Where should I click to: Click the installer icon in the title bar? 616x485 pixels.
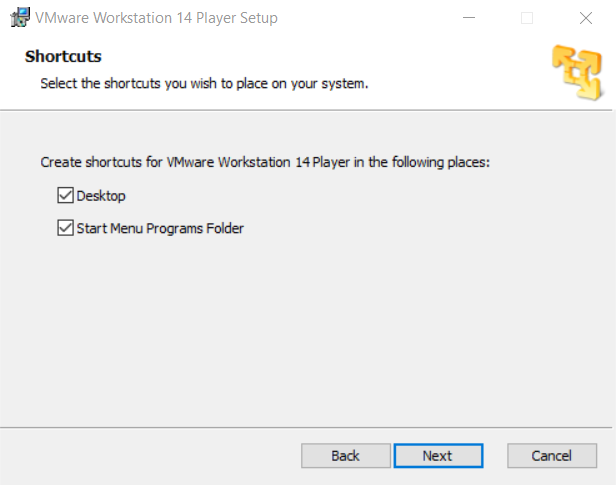click(x=20, y=18)
